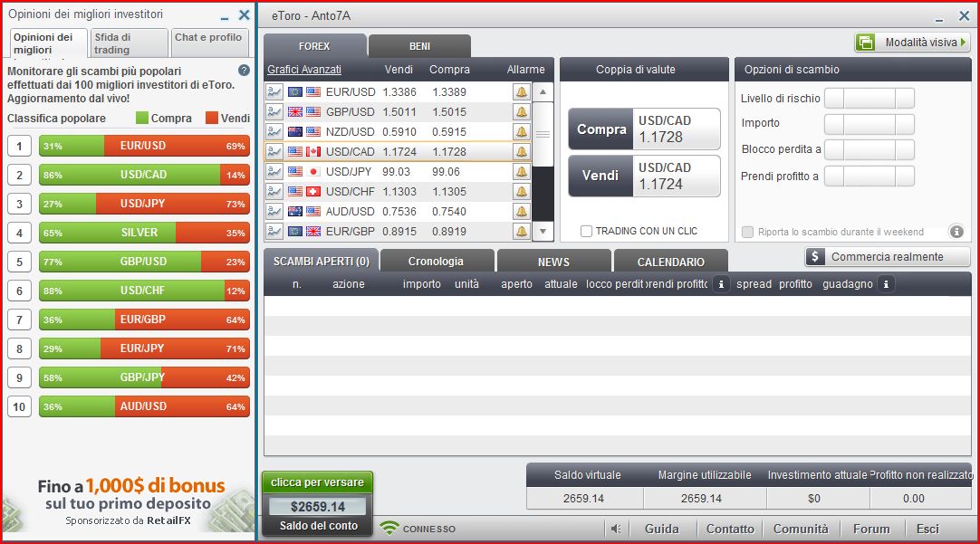Select the SCAMBI APERTI (0) tab
Viewport: 980px width, 544px height.
tap(322, 261)
